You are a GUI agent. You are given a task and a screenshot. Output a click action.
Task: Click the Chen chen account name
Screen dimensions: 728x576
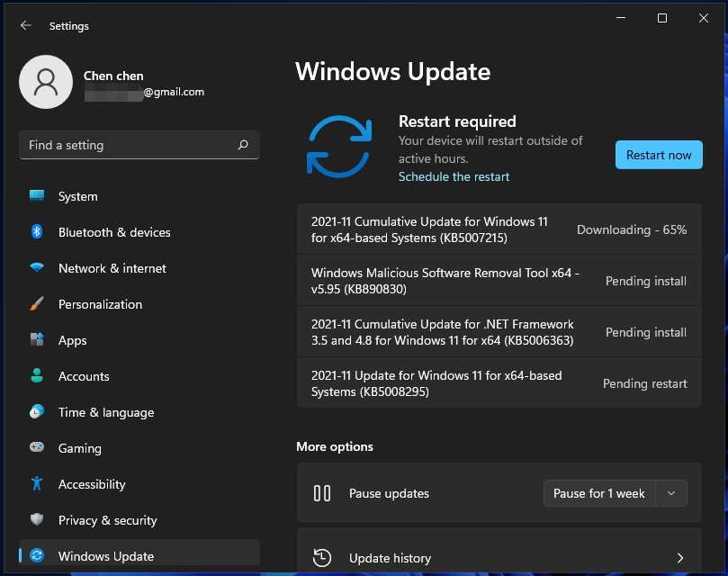point(113,76)
